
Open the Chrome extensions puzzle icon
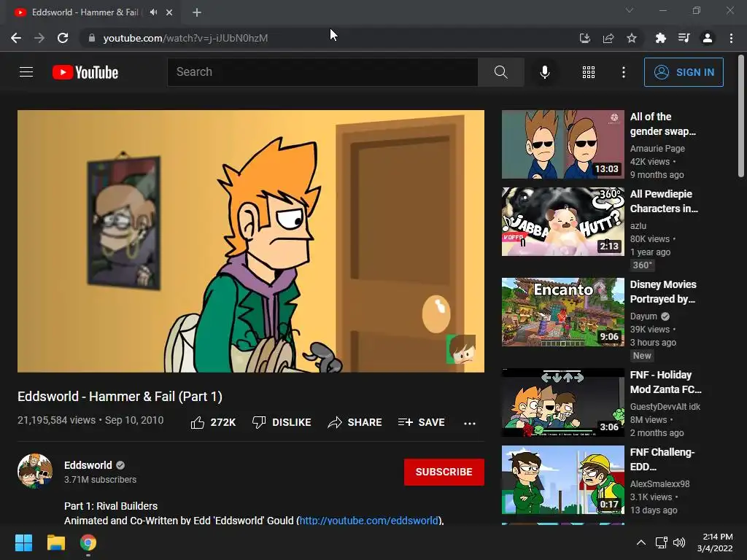660,38
